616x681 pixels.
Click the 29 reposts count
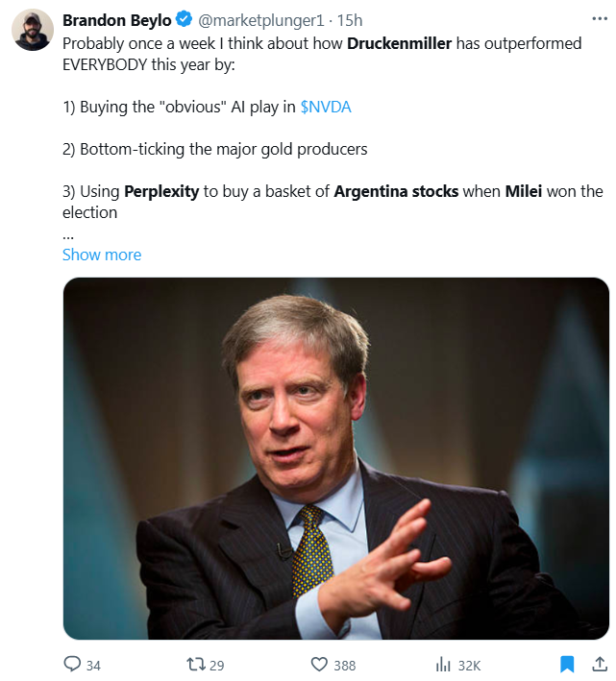pyautogui.click(x=217, y=665)
